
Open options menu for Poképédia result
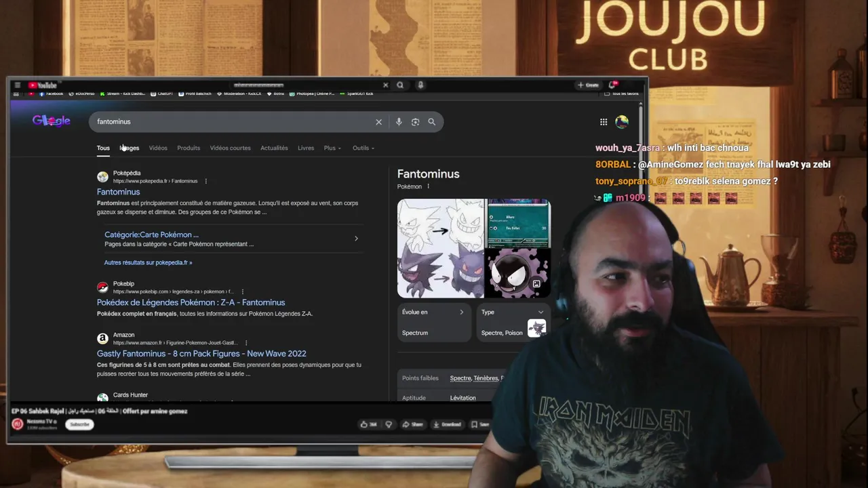206,181
